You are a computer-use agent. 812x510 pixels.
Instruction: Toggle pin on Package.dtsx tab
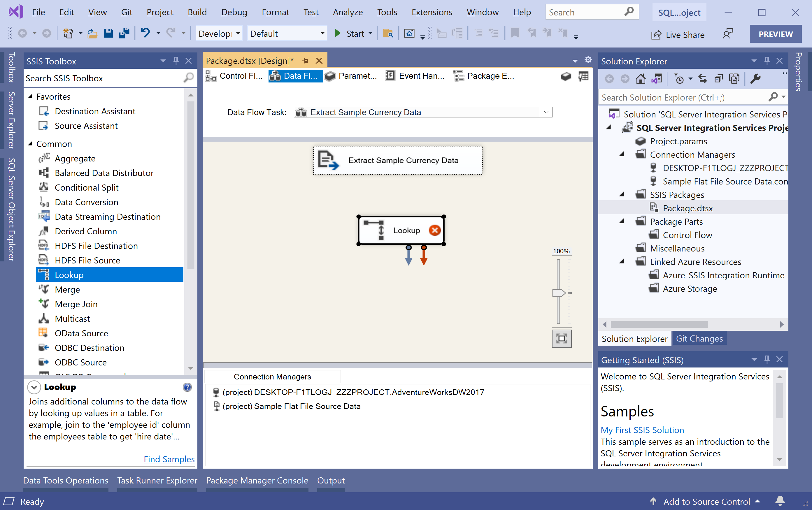pos(305,61)
